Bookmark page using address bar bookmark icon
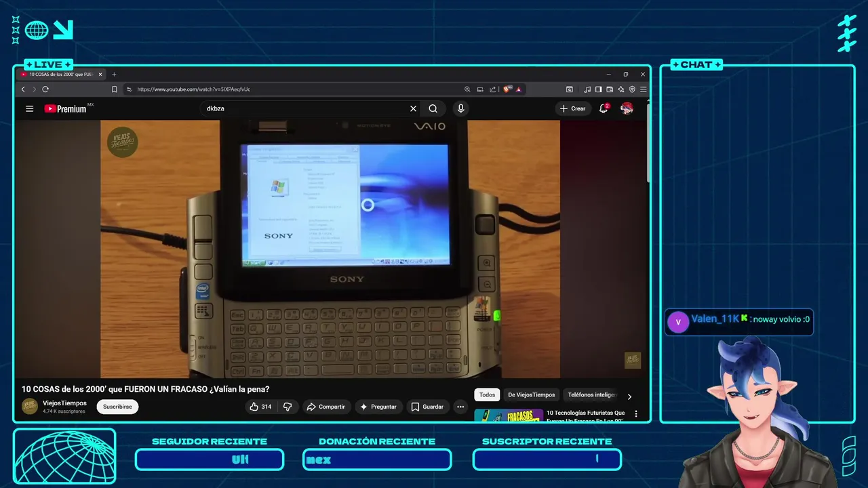This screenshot has height=488, width=868. coord(114,89)
